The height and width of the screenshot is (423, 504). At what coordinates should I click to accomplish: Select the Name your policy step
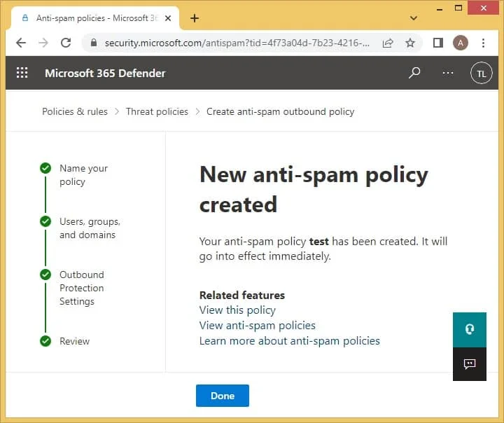[x=83, y=174]
